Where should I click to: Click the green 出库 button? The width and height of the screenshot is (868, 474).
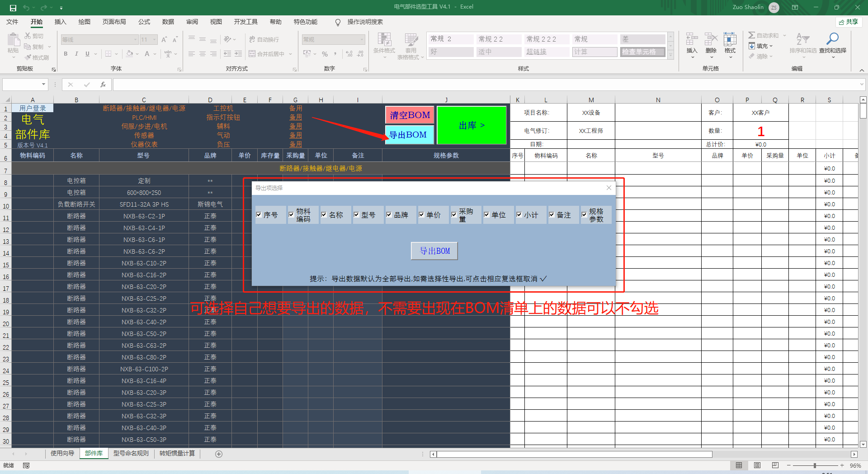pyautogui.click(x=472, y=125)
